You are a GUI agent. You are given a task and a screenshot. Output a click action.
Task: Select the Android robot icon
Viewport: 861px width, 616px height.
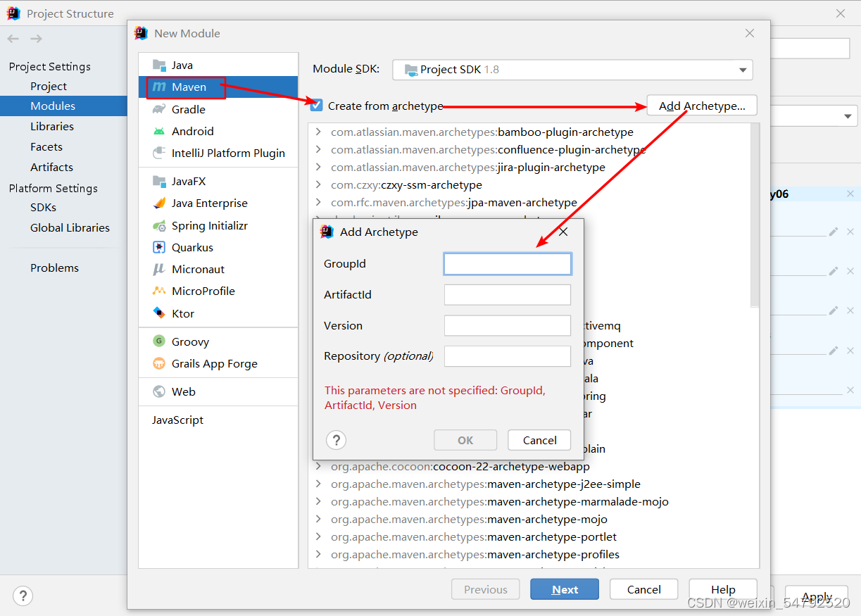pyautogui.click(x=159, y=131)
